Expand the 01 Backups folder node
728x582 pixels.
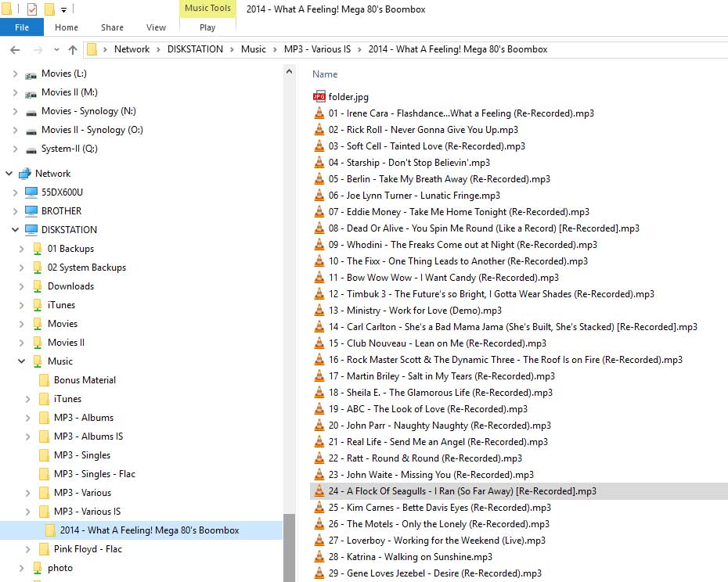(21, 249)
